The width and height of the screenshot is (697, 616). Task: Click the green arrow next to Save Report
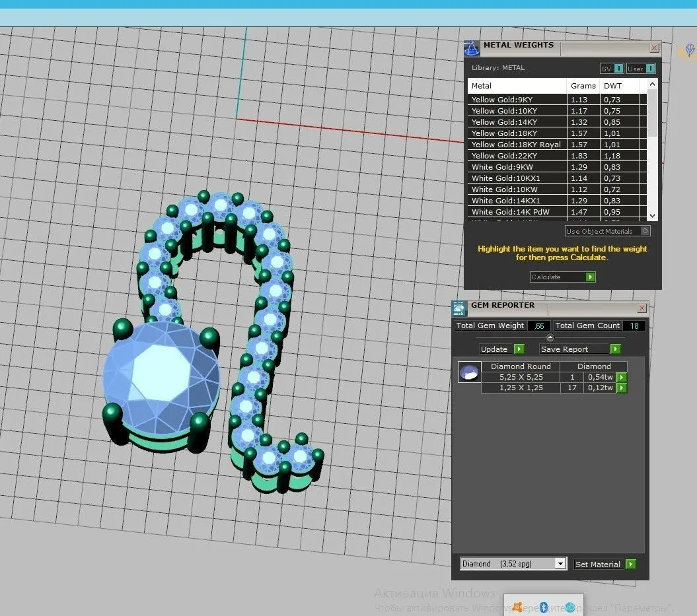point(615,349)
